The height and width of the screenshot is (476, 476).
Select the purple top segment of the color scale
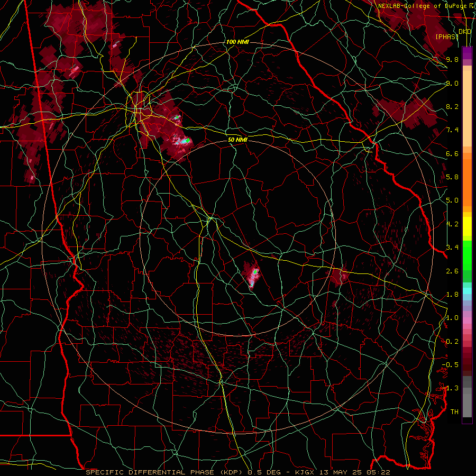pyautogui.click(x=467, y=53)
